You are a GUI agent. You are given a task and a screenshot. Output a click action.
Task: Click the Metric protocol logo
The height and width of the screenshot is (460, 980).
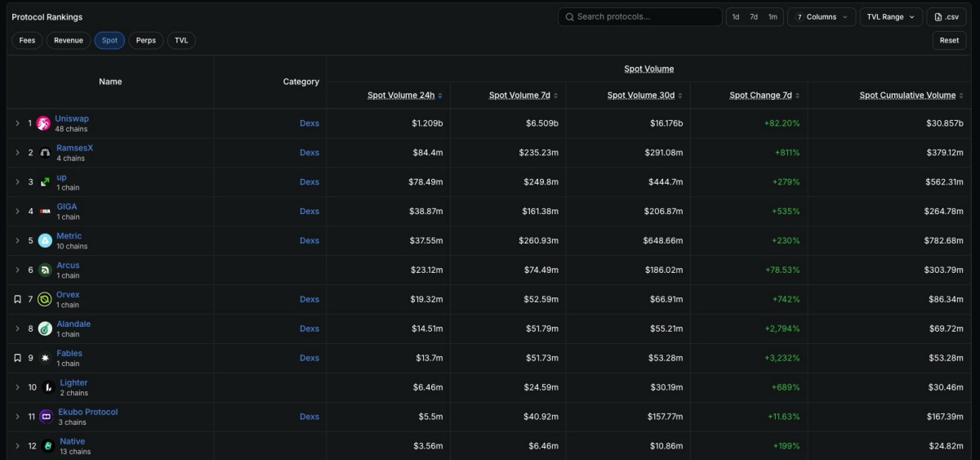(x=45, y=240)
